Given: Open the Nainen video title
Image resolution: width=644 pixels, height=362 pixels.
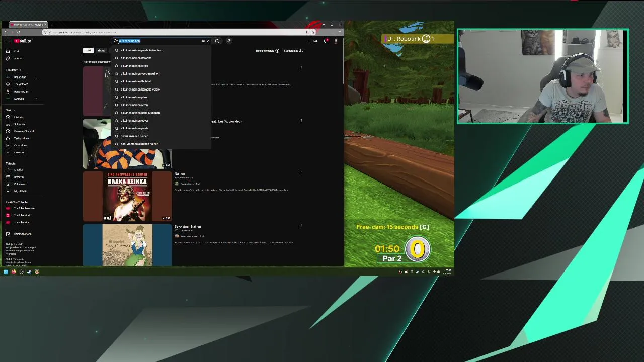Looking at the screenshot, I should coord(180,174).
